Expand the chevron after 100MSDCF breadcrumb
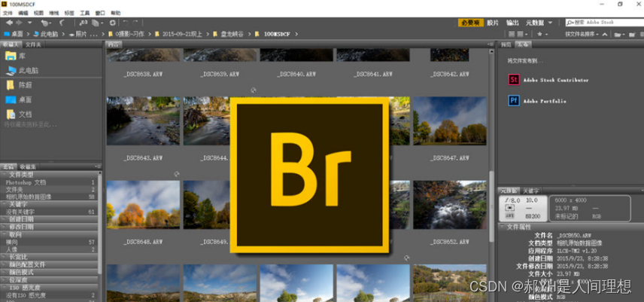Viewport: 644px width, 302px height. [x=296, y=34]
